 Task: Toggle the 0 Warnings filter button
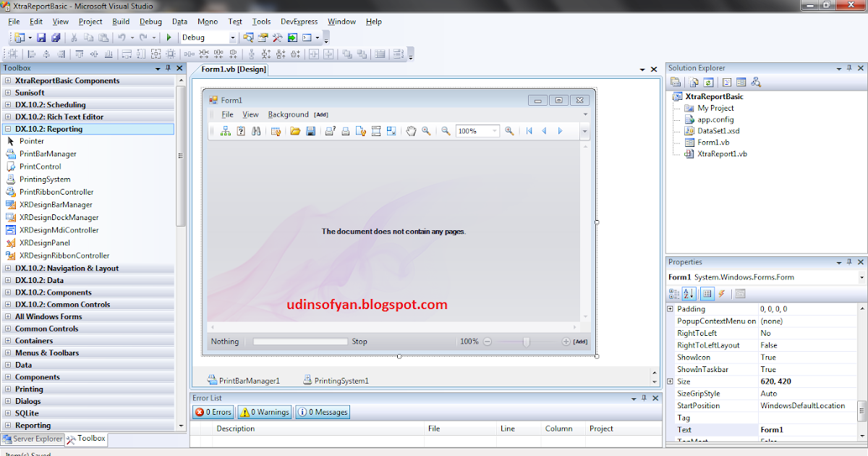coord(265,412)
